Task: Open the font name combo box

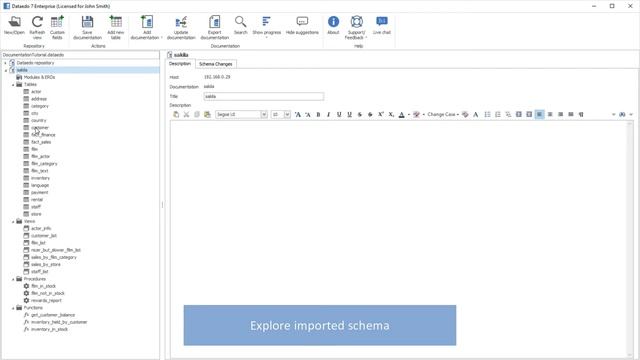Action: [241, 115]
